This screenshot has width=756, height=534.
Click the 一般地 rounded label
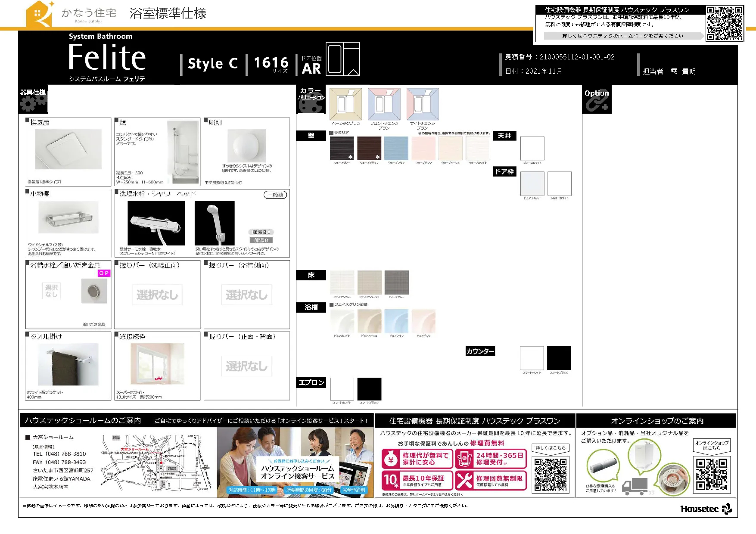click(275, 195)
